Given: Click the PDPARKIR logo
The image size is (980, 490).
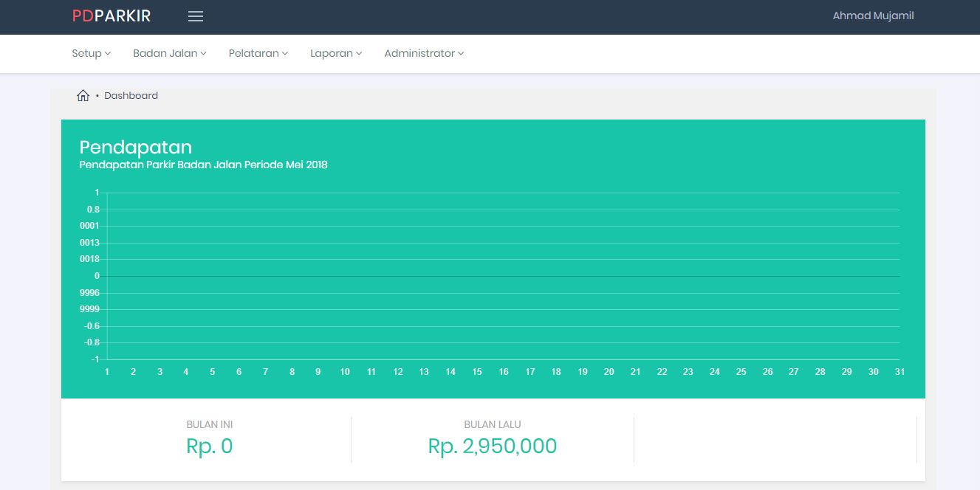Looking at the screenshot, I should [x=112, y=16].
